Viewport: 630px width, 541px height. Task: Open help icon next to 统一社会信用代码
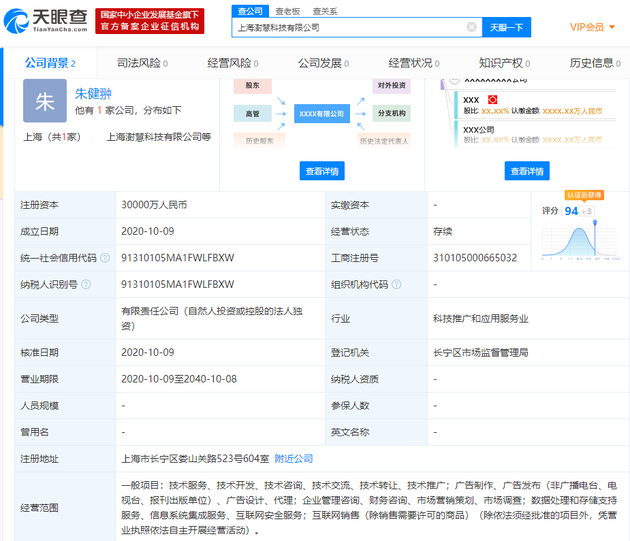point(105,258)
